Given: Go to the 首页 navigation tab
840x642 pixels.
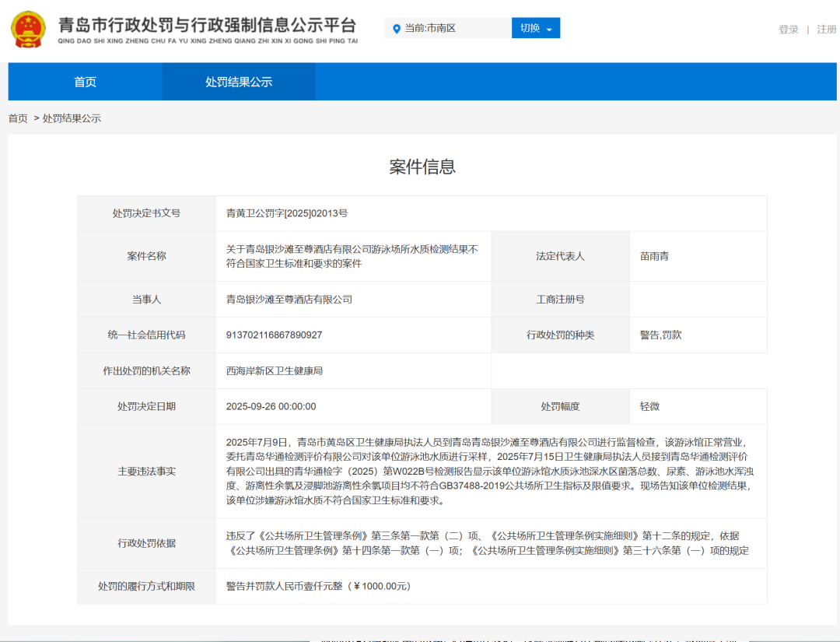Looking at the screenshot, I should pyautogui.click(x=85, y=82).
